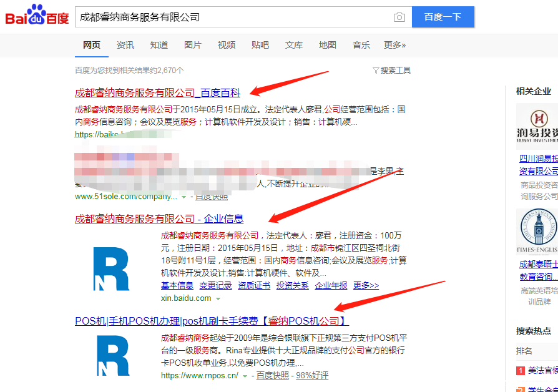Go to the 贴吧 tab

pos(260,45)
